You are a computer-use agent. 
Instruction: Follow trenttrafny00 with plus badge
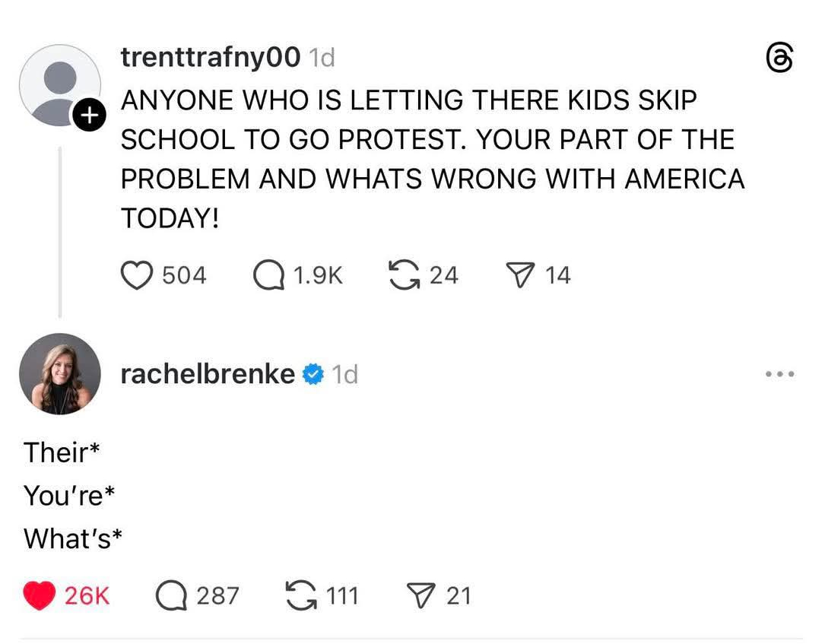pyautogui.click(x=88, y=116)
